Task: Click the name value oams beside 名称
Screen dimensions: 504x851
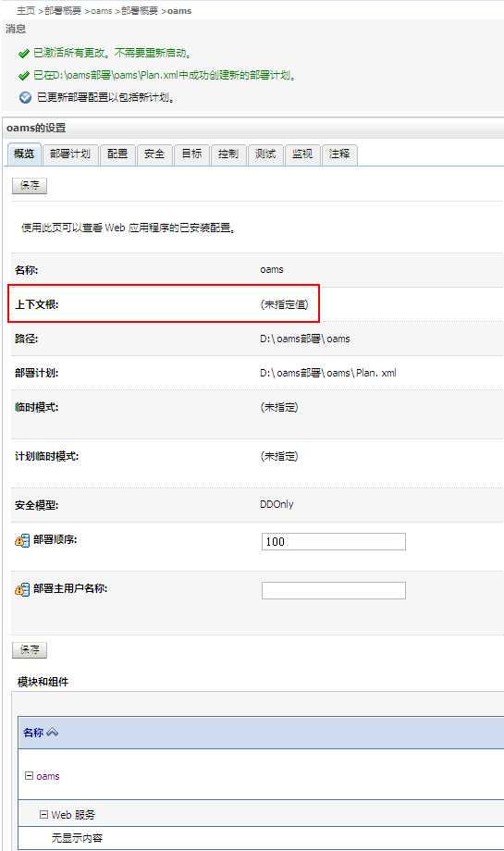Action: click(272, 270)
